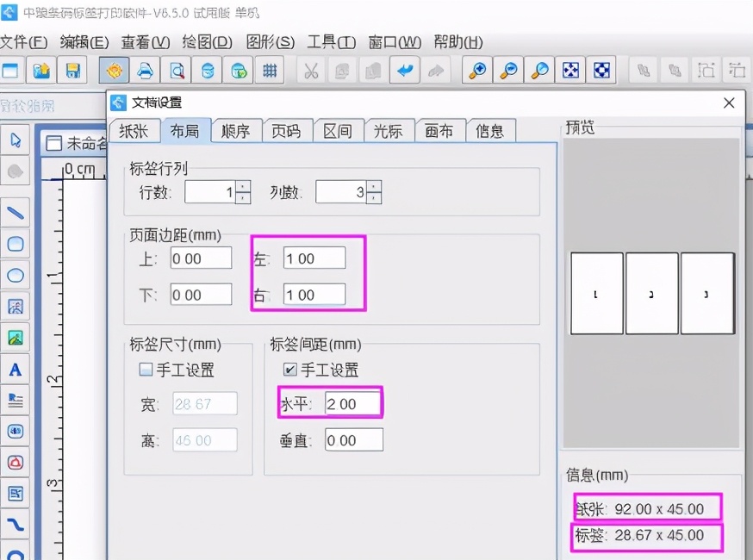Click the top margin 上 input field

(x=202, y=258)
